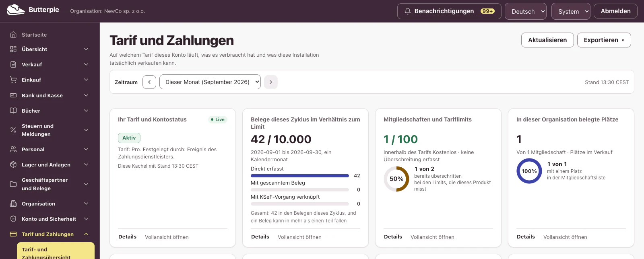Screen dimensions: 644x259
Task: Click the Bücher open book icon
Action: (13, 111)
